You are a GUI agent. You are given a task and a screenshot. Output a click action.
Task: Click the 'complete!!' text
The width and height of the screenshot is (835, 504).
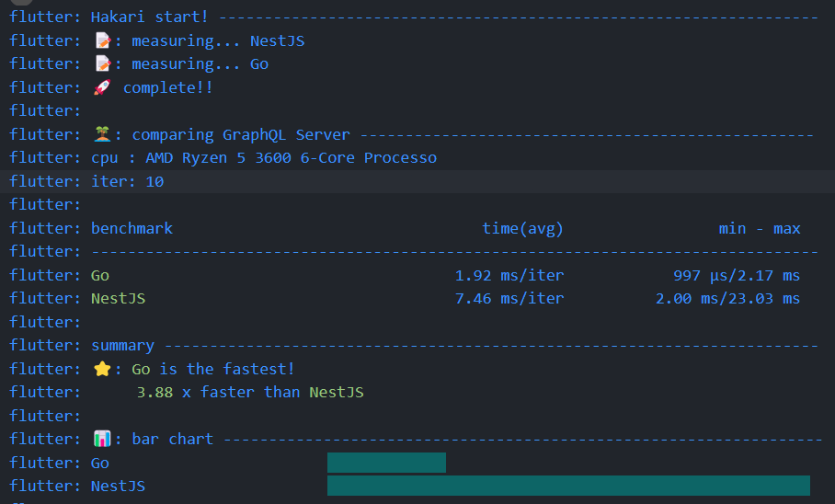tap(167, 88)
